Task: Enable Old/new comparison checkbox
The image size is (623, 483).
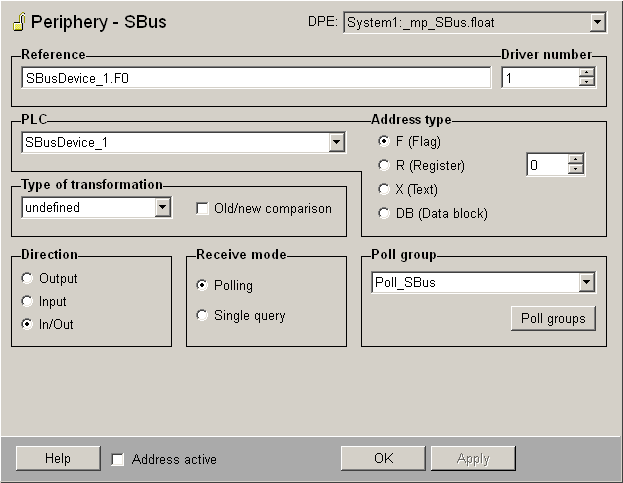Action: pyautogui.click(x=203, y=208)
